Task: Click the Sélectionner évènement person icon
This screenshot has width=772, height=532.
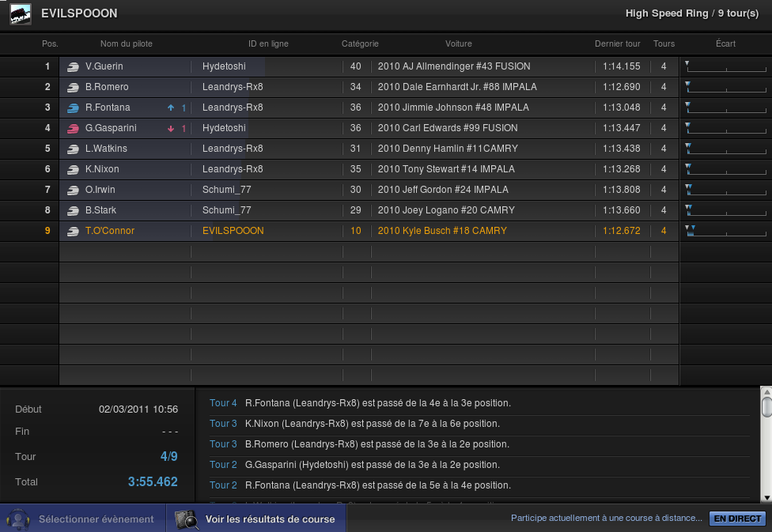Action: [x=16, y=519]
